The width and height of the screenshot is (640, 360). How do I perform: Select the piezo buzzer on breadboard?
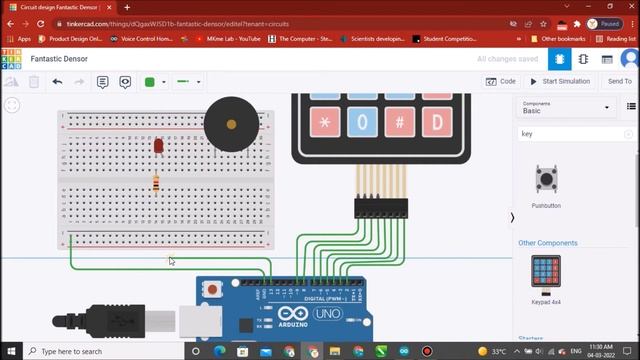click(231, 124)
